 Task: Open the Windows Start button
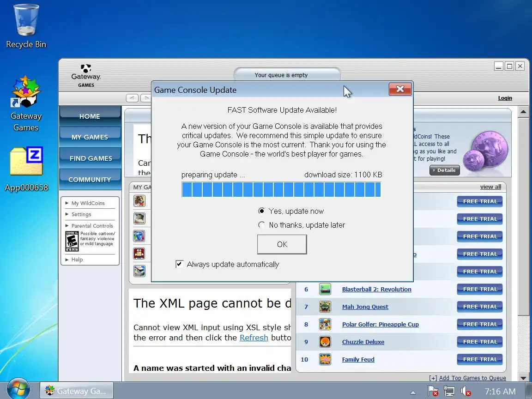tap(18, 389)
